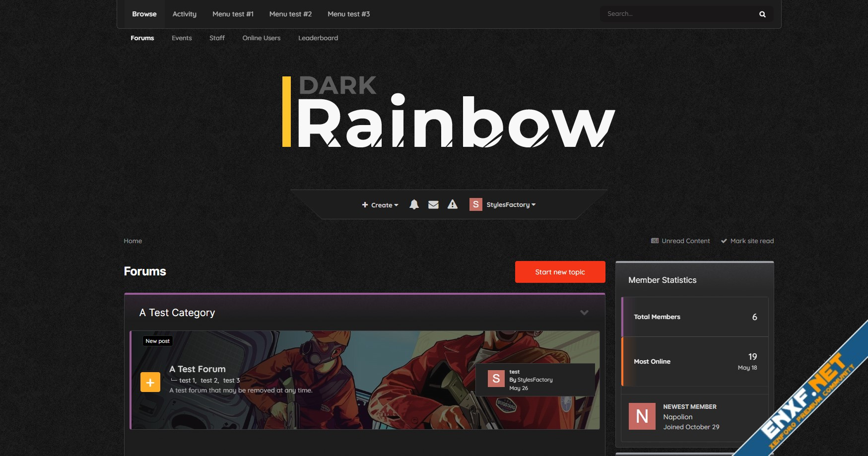Open the Create dropdown menu
The height and width of the screenshot is (456, 868).
click(380, 205)
